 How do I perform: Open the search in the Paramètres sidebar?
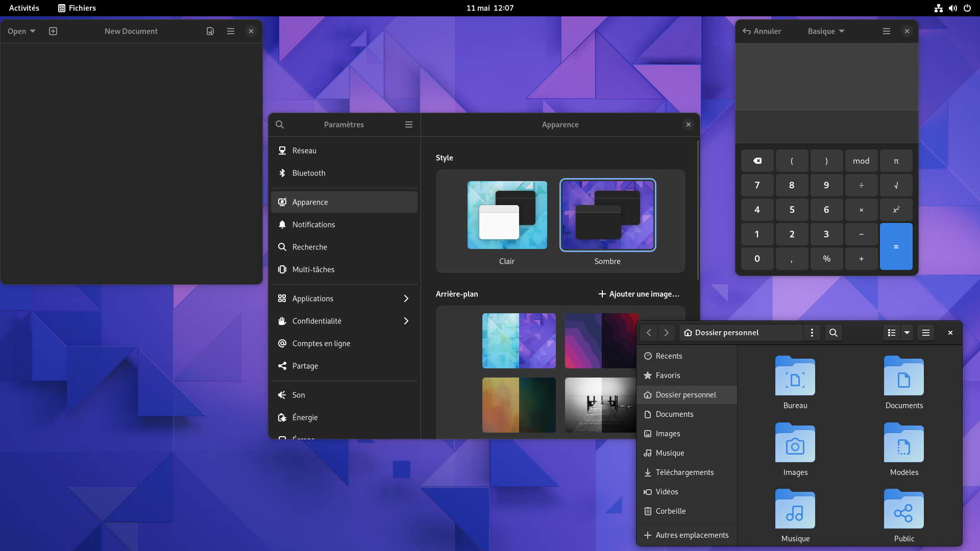pyautogui.click(x=280, y=124)
